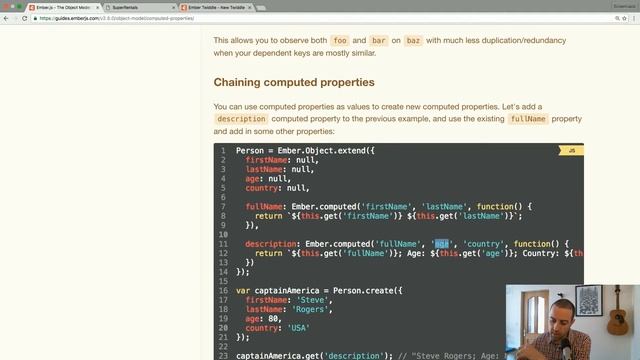The image size is (640, 360).
Task: Switch to the Ember.js Object Model tab
Action: pyautogui.click(x=64, y=7)
